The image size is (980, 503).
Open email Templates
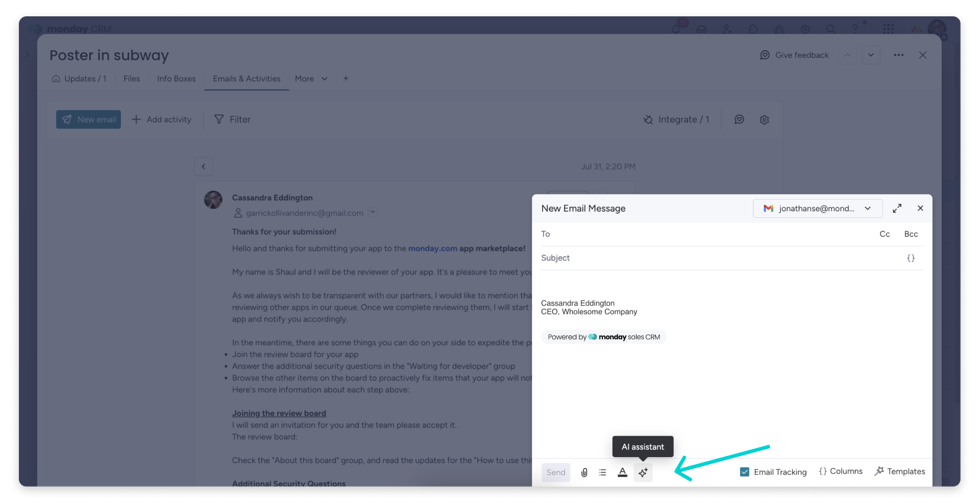[x=900, y=471]
